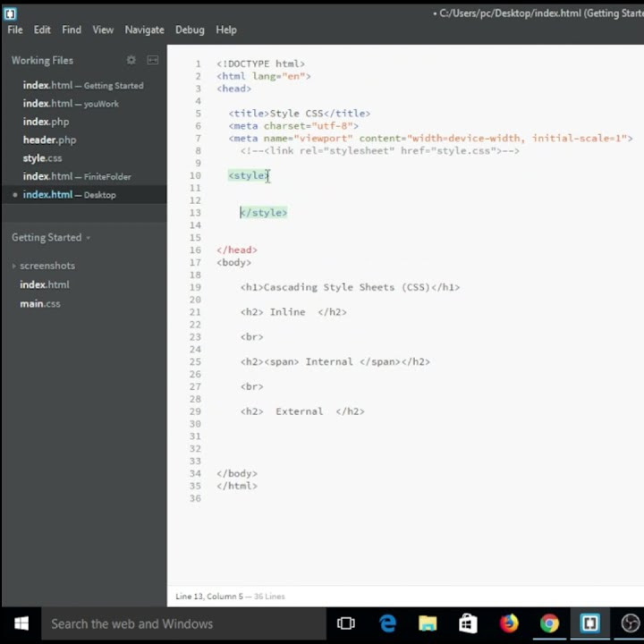Screen dimensions: 644x644
Task: Click the Line 13, Column 5 status indicator
Action: coord(209,597)
